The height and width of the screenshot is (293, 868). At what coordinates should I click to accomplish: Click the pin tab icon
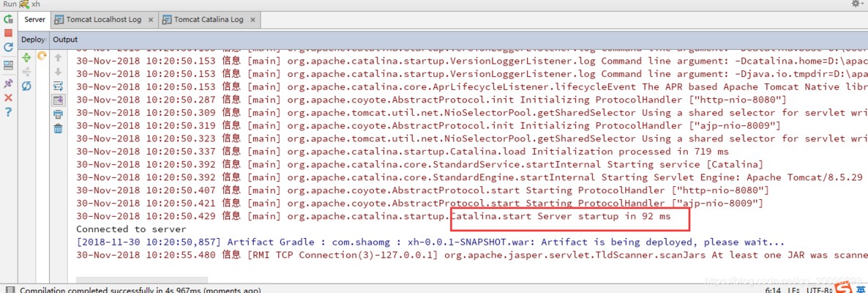(x=8, y=84)
